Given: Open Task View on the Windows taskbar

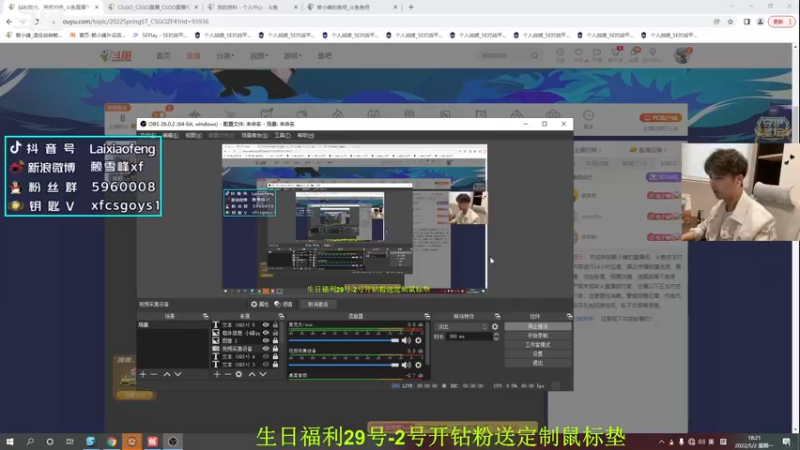Looking at the screenshot, I should click(x=69, y=441).
